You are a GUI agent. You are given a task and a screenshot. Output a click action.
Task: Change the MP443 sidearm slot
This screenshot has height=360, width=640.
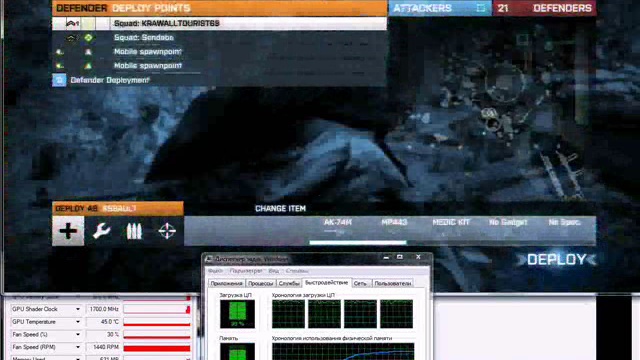pos(394,222)
